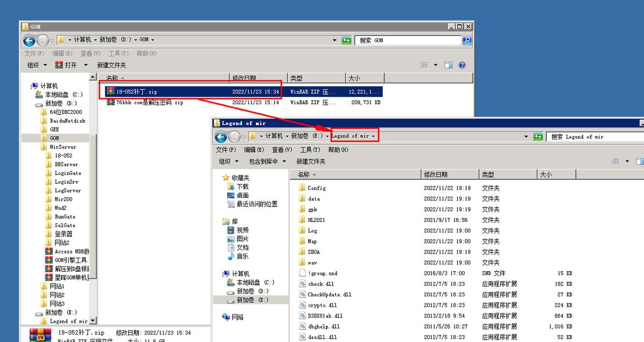
Task: Select !group.snd file
Action: click(323, 273)
